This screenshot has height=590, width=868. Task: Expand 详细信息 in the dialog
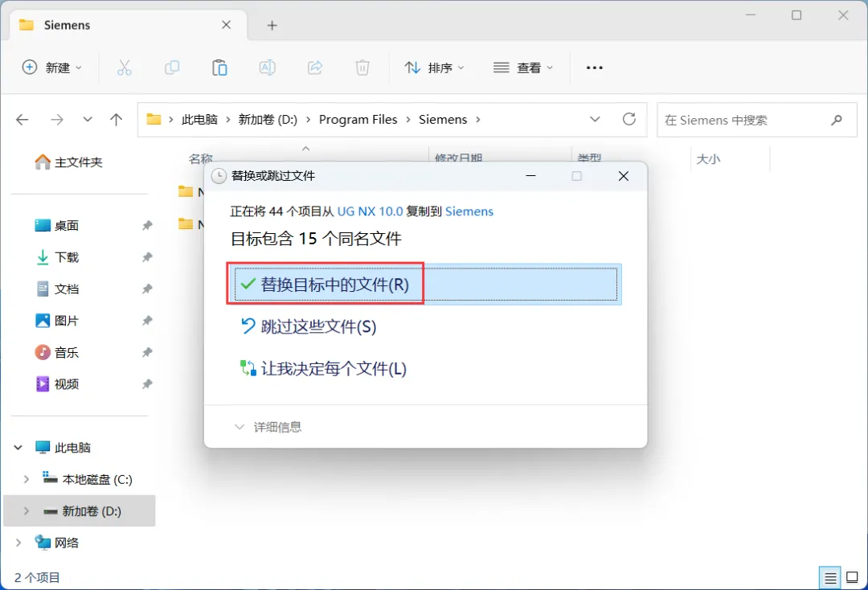268,428
